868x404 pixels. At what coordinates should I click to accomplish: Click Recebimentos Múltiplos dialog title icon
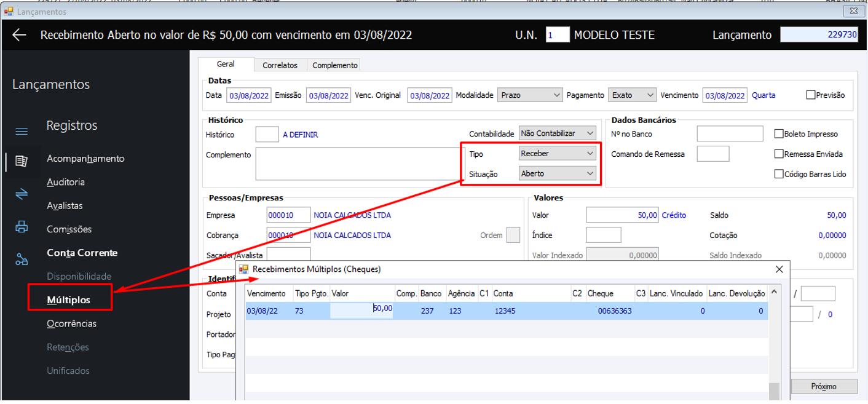point(243,269)
